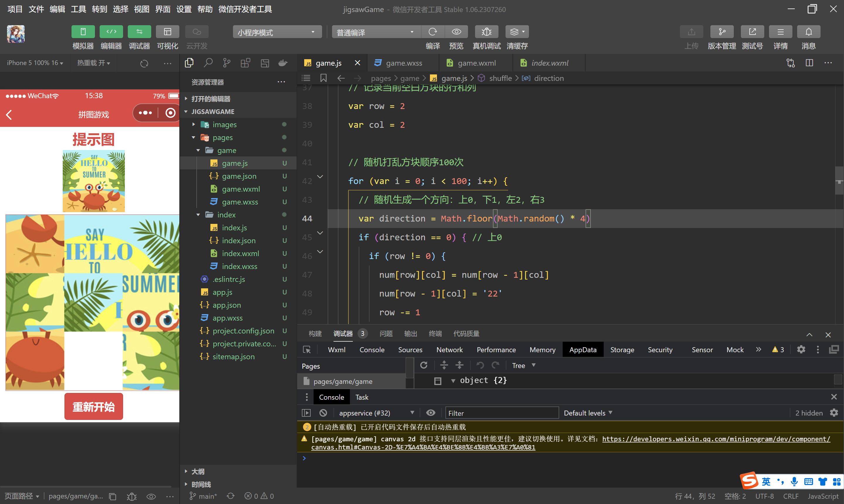Open the Network tab in debugger

pyautogui.click(x=449, y=350)
